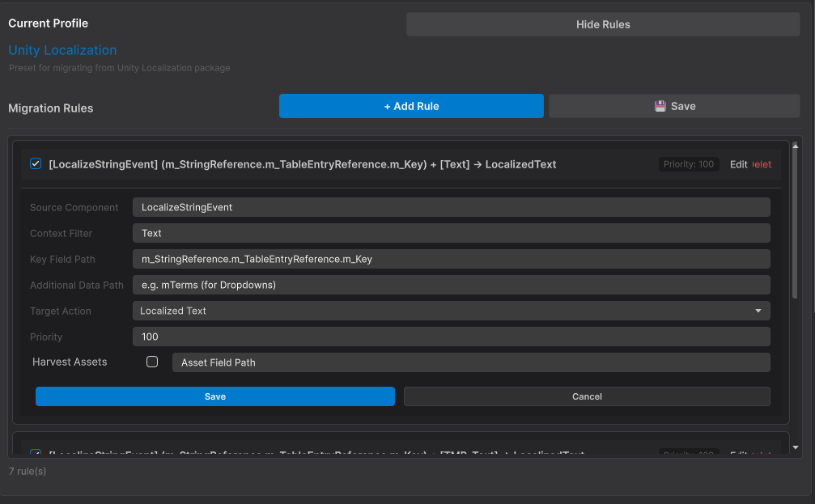
Task: Disable the first LocalizeStringEvent rule checkbox
Action: [36, 163]
